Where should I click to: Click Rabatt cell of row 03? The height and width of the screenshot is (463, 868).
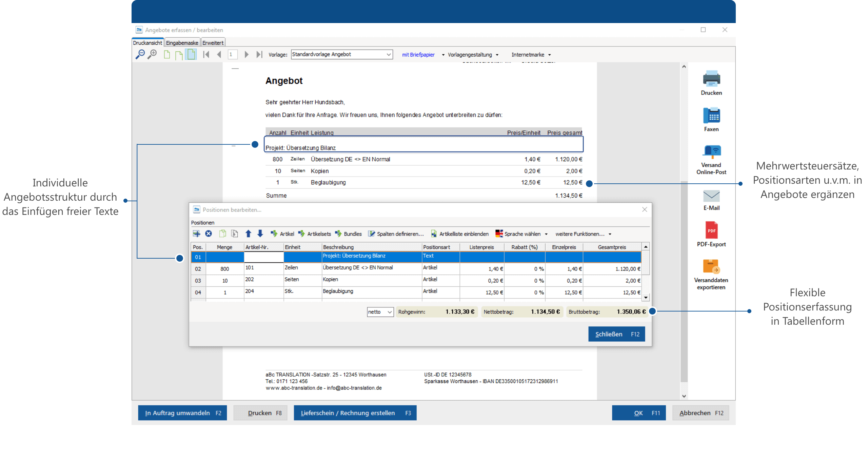(x=525, y=281)
